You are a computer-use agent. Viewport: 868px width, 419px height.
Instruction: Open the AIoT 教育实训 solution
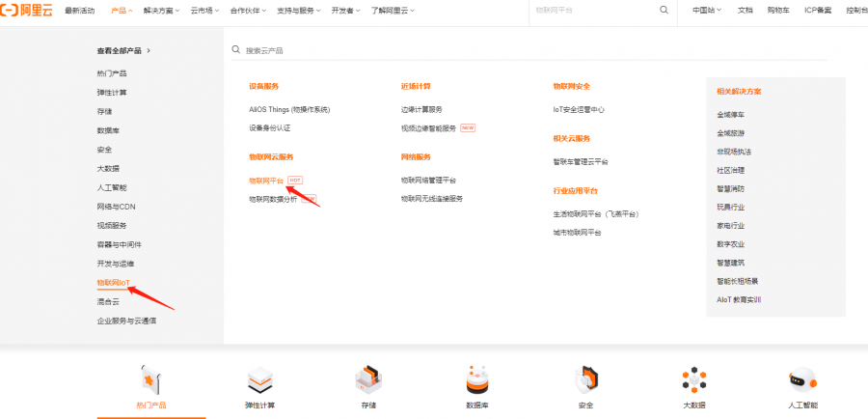739,299
